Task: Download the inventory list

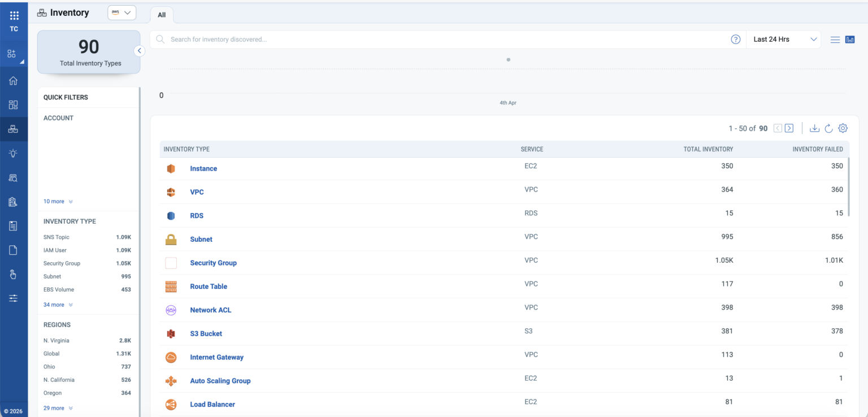Action: 814,128
